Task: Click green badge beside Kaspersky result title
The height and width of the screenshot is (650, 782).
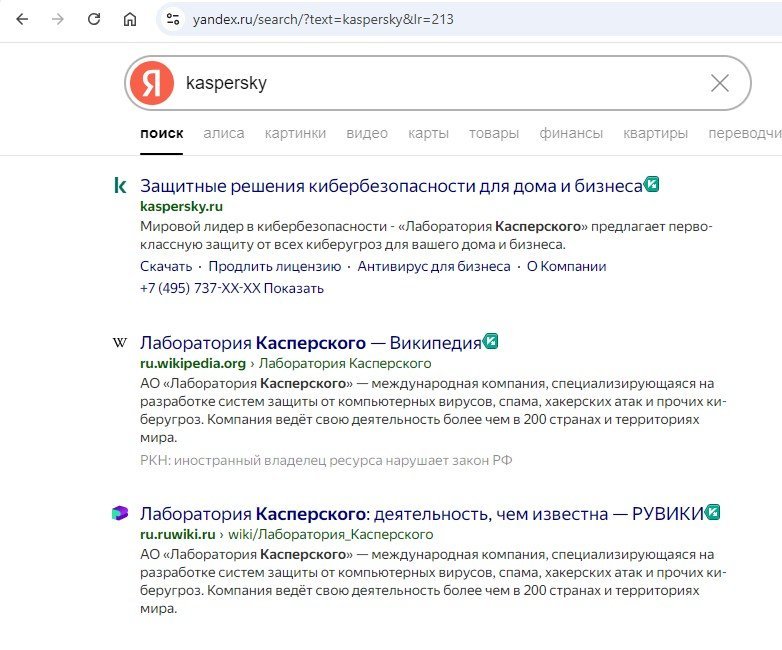Action: pyautogui.click(x=652, y=184)
